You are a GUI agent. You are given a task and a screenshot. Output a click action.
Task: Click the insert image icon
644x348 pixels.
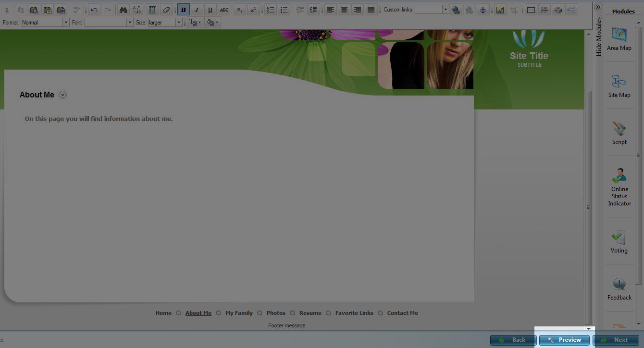(500, 10)
